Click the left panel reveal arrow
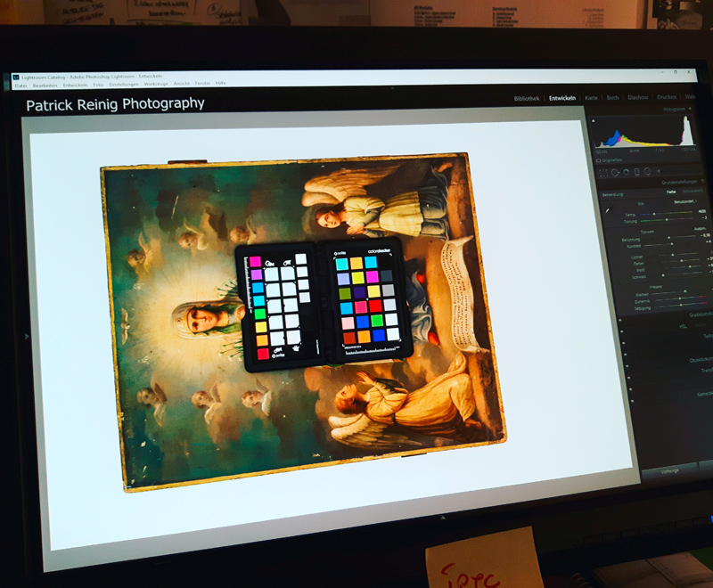This screenshot has height=588, width=713. [27, 336]
